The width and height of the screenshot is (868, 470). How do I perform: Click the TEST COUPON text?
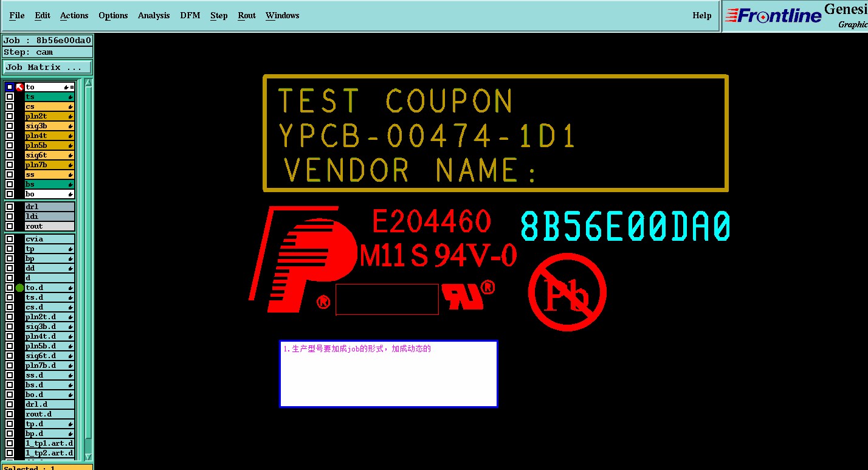pos(395,101)
